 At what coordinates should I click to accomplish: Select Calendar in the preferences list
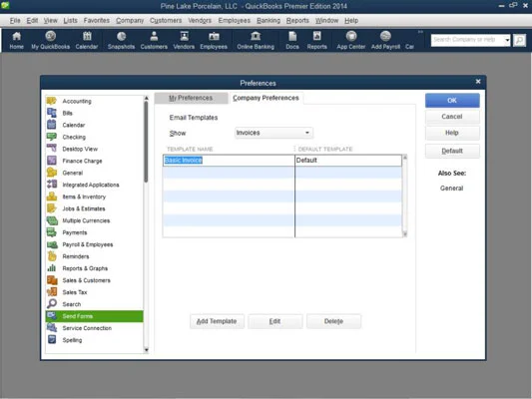click(94, 125)
